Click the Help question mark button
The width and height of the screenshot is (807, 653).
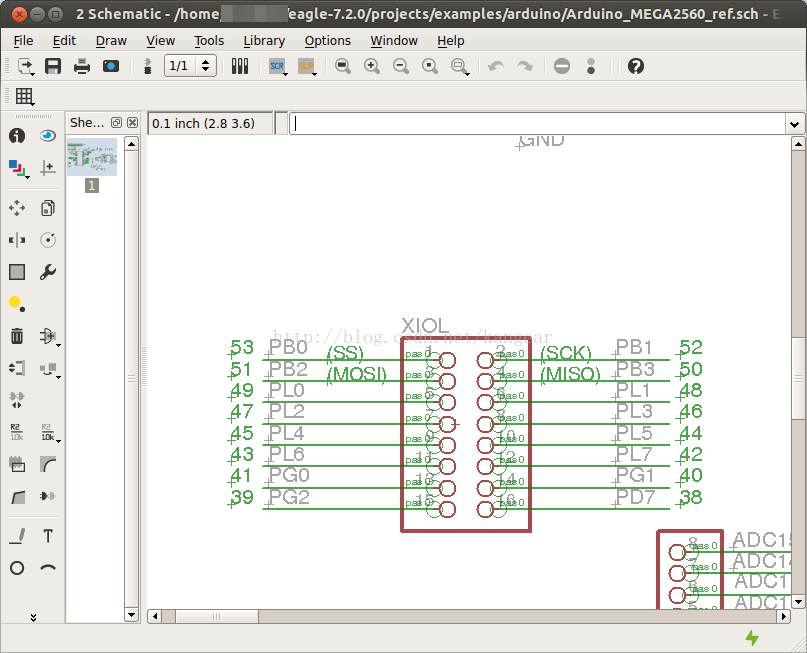(636, 66)
